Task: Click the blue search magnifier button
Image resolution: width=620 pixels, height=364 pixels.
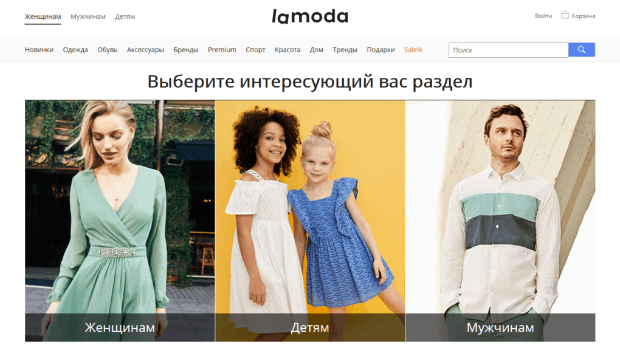Action: coord(581,50)
